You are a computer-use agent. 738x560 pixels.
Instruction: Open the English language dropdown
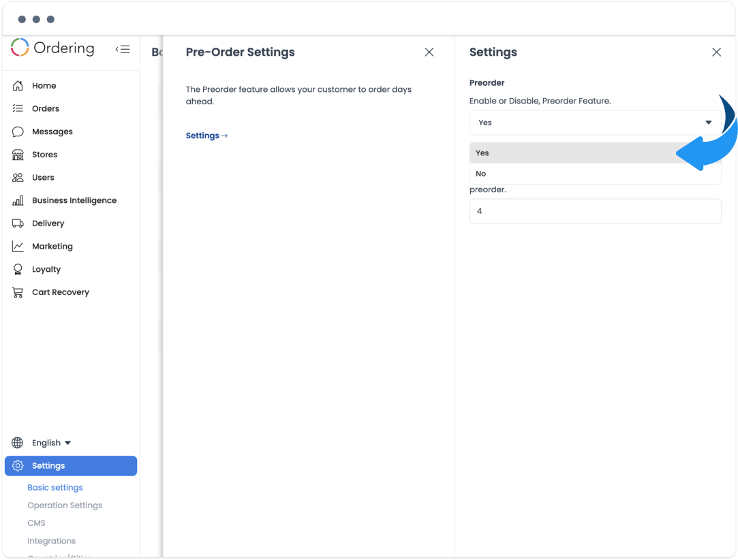coord(51,443)
